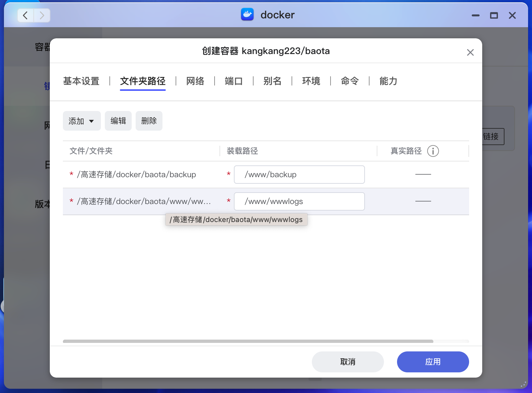532x393 pixels.
Task: Close the docker window
Action: pyautogui.click(x=512, y=15)
